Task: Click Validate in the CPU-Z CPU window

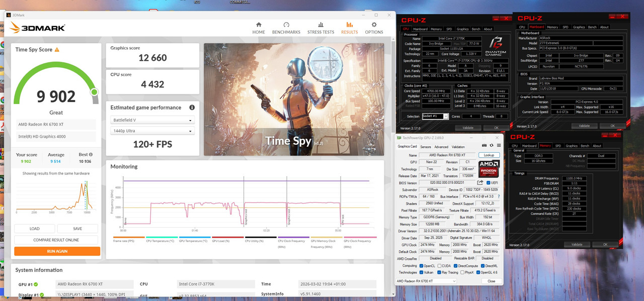Action: click(468, 128)
